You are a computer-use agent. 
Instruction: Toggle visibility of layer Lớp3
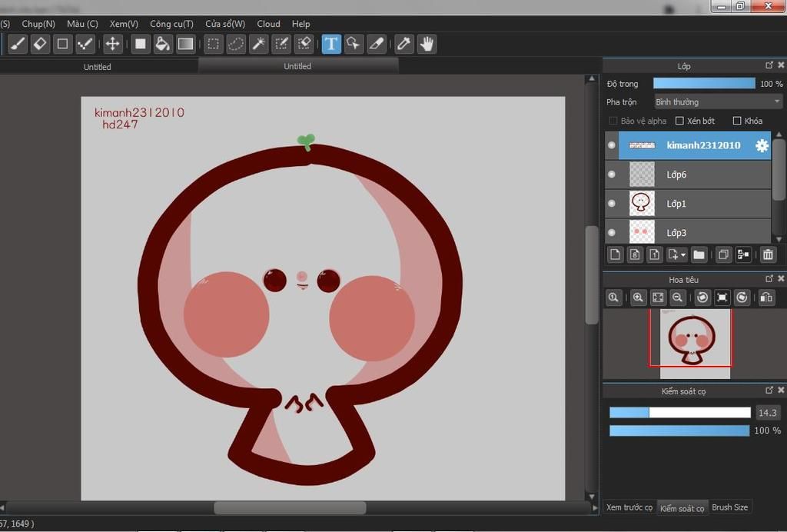pos(611,233)
